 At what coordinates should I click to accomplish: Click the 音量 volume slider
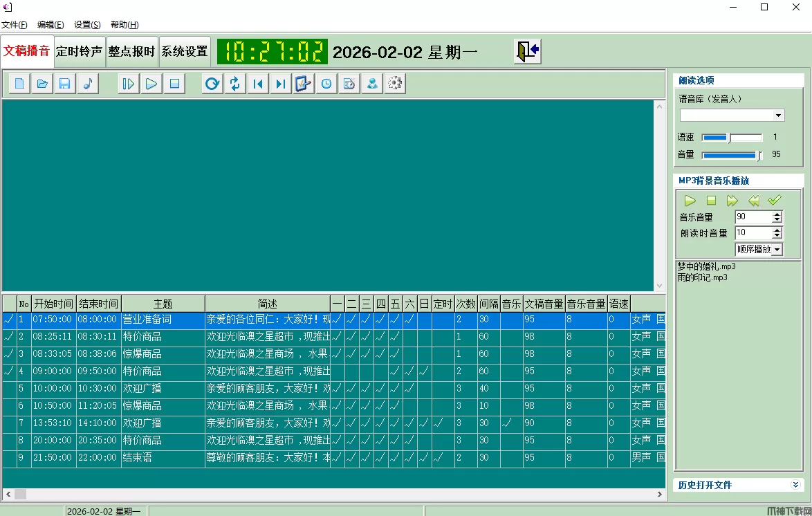click(731, 155)
